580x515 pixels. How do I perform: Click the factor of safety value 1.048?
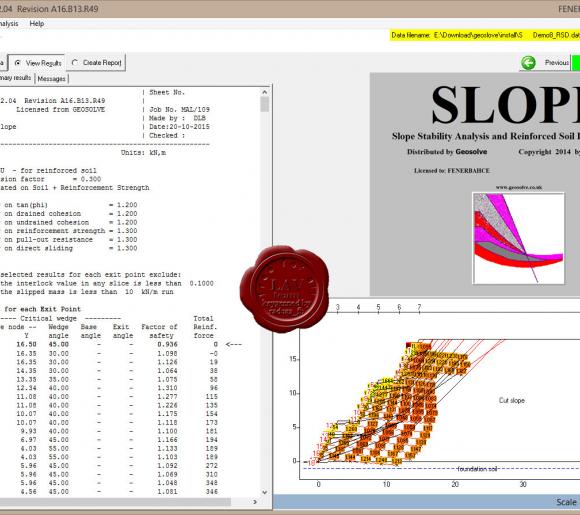(x=167, y=483)
